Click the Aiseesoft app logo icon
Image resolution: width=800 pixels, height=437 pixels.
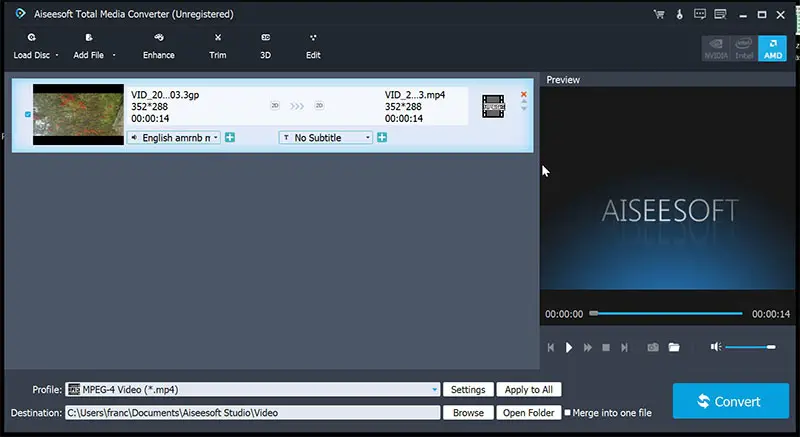pyautogui.click(x=20, y=14)
